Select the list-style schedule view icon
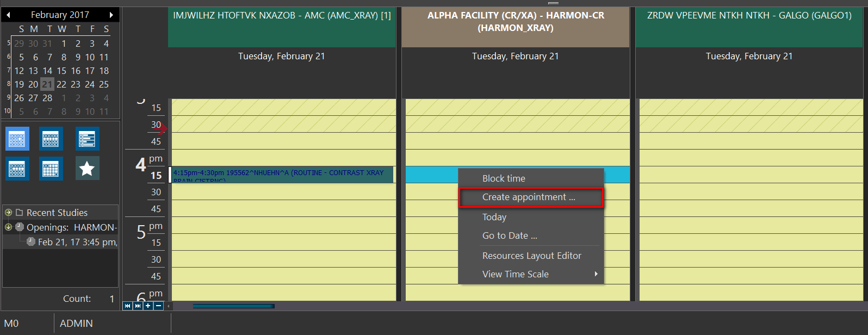This screenshot has height=335, width=868. [x=87, y=139]
